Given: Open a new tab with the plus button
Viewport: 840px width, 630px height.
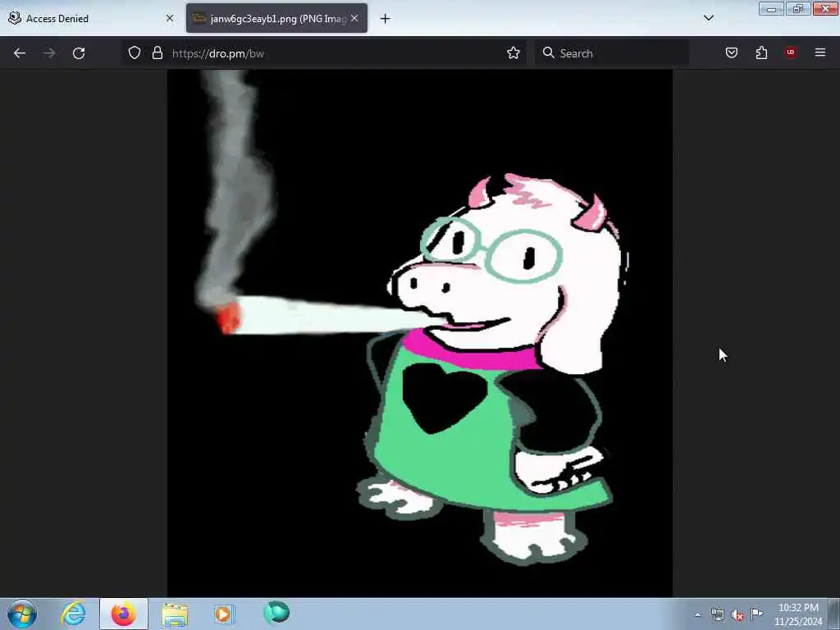Looking at the screenshot, I should pyautogui.click(x=386, y=19).
